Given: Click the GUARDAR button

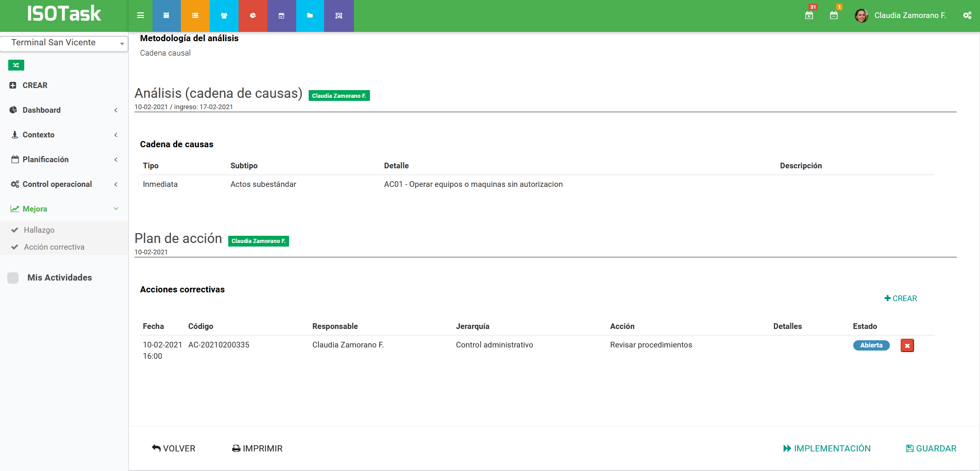Looking at the screenshot, I should (x=931, y=448).
